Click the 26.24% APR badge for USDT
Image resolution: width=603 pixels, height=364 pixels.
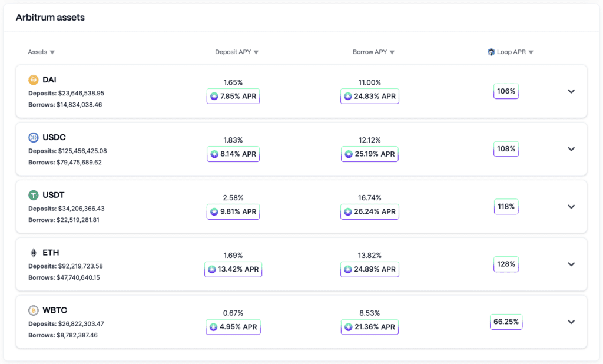pyautogui.click(x=369, y=211)
